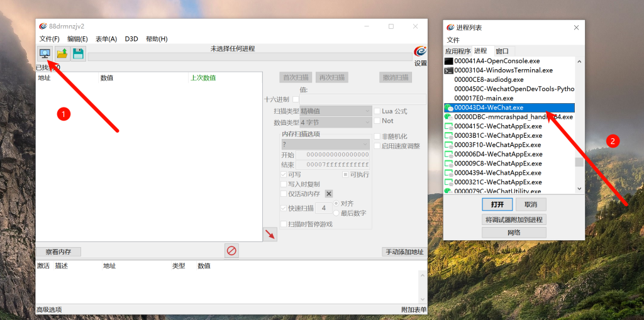Click the X icon beside active memory only
The height and width of the screenshot is (320, 644).
[x=329, y=194]
